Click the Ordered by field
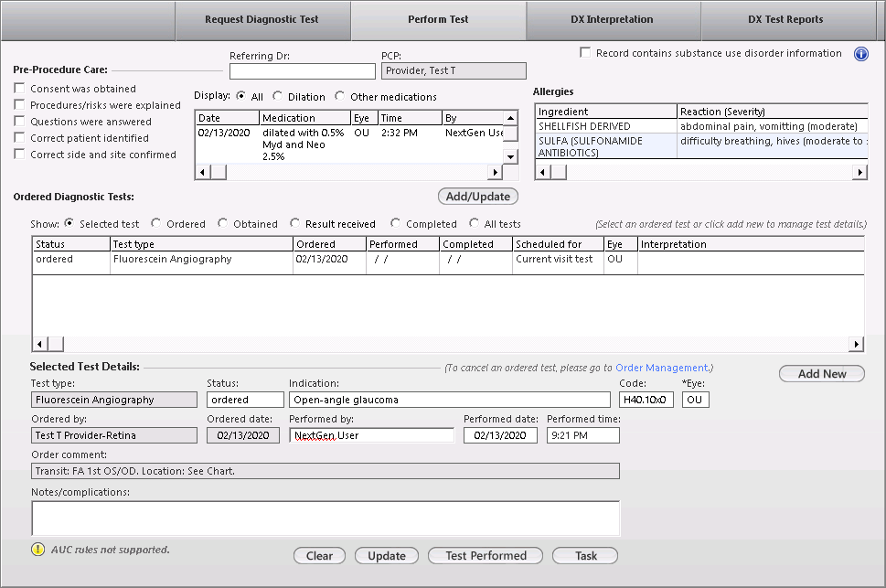Viewport: 886px width, 588px height. [x=114, y=435]
